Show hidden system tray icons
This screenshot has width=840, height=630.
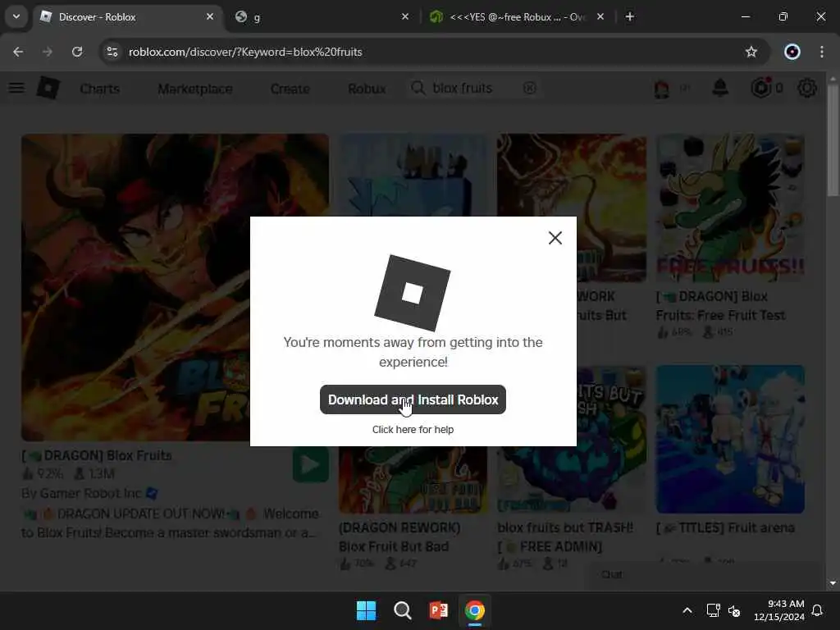coord(687,610)
